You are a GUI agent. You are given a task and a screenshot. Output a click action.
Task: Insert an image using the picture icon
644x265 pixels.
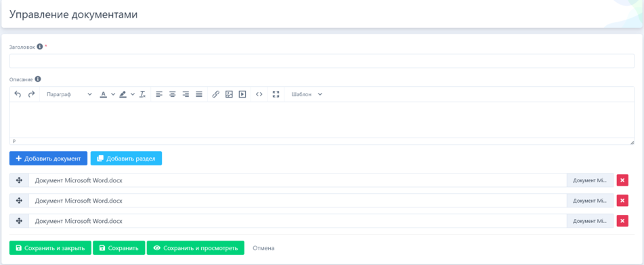coord(229,94)
